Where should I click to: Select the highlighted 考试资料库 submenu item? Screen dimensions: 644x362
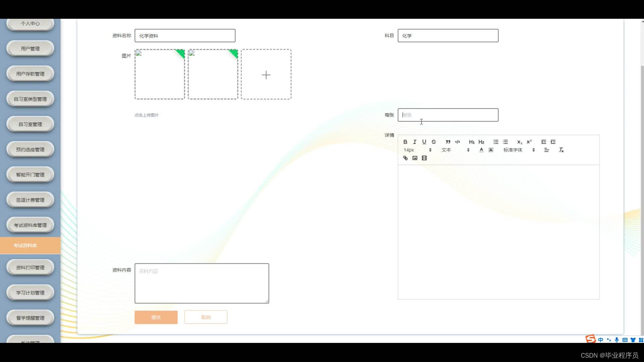30,245
